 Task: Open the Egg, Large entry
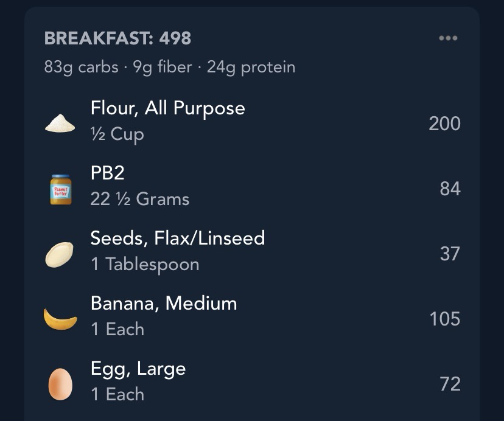click(138, 368)
